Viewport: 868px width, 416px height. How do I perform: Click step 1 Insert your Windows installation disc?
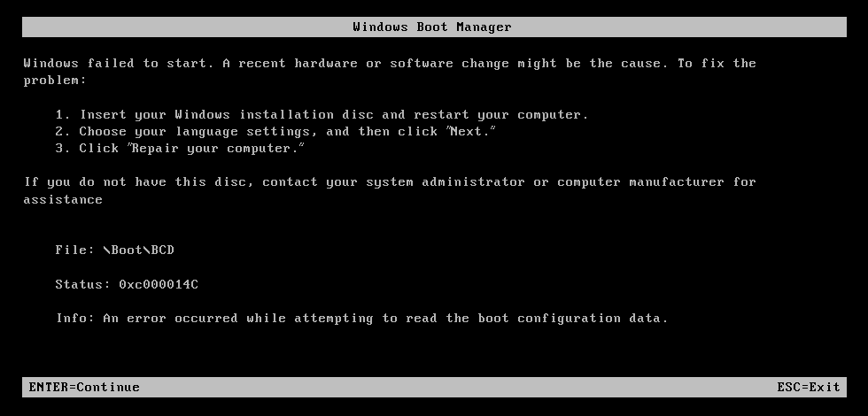(x=322, y=115)
